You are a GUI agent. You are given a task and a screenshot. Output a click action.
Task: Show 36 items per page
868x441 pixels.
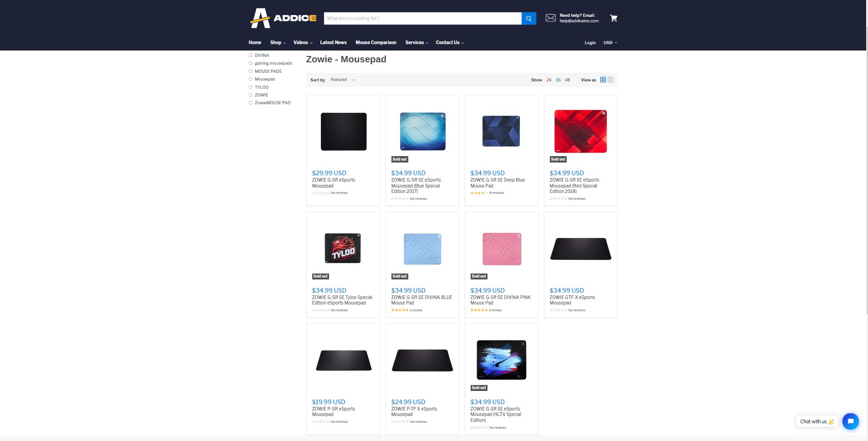pos(558,80)
